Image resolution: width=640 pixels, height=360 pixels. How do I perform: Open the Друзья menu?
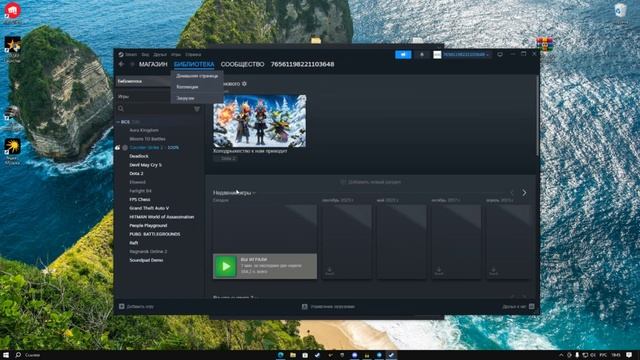[160, 54]
